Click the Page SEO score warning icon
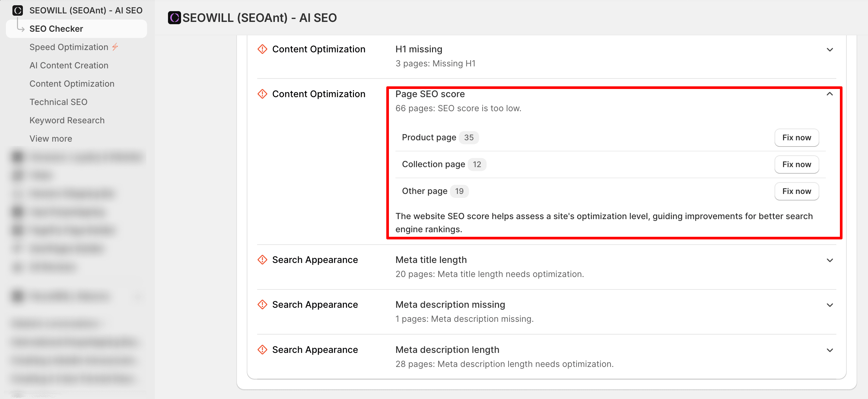 [262, 94]
